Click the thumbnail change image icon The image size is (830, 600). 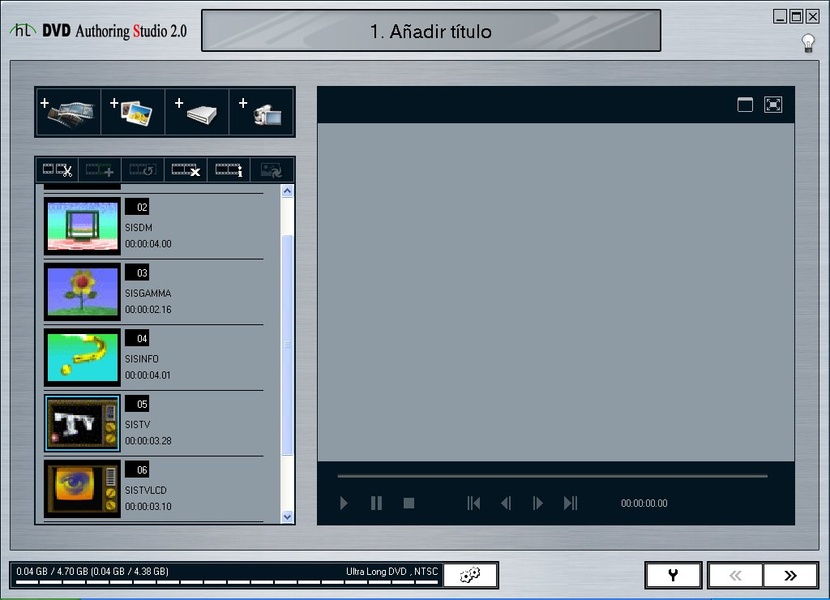272,170
